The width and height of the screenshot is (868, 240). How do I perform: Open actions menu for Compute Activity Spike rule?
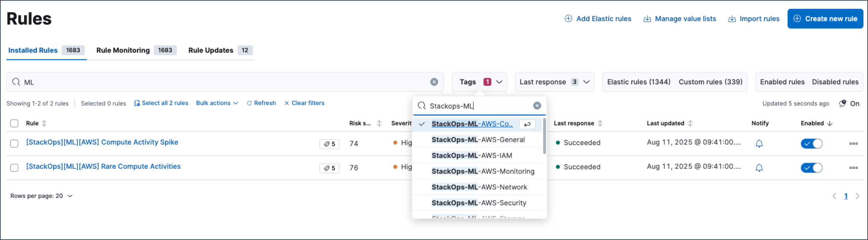(853, 143)
